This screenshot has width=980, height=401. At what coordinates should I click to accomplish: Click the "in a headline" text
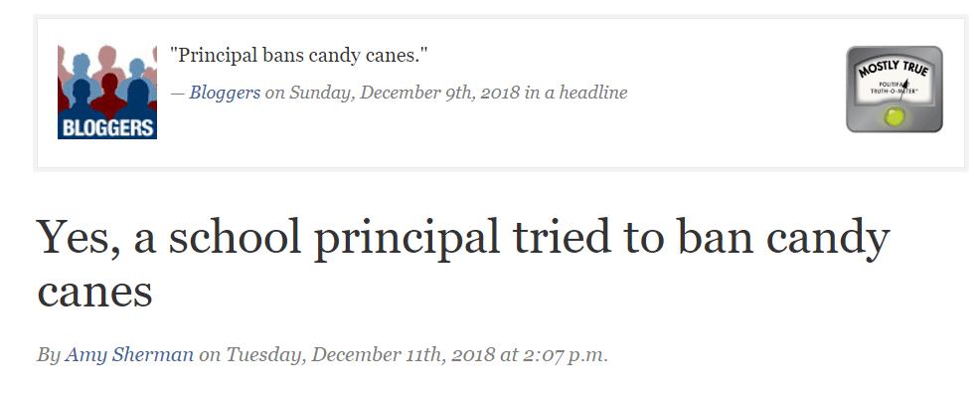(575, 94)
